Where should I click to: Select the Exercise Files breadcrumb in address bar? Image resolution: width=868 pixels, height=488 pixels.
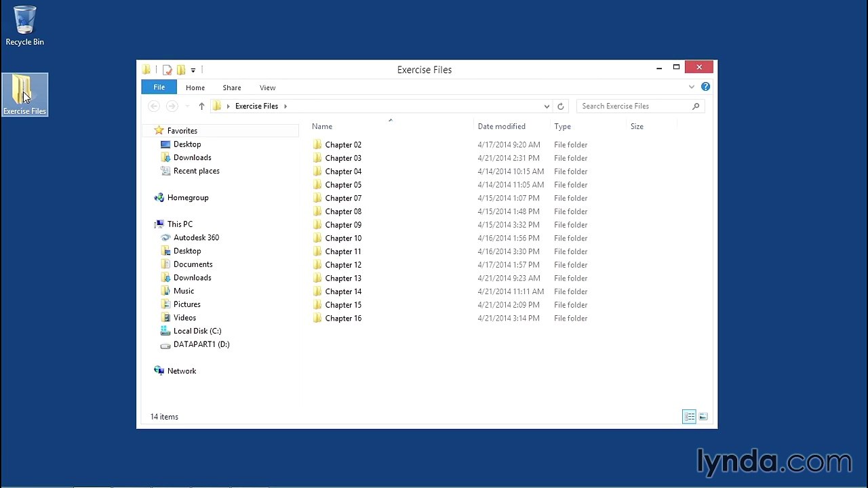coord(256,106)
